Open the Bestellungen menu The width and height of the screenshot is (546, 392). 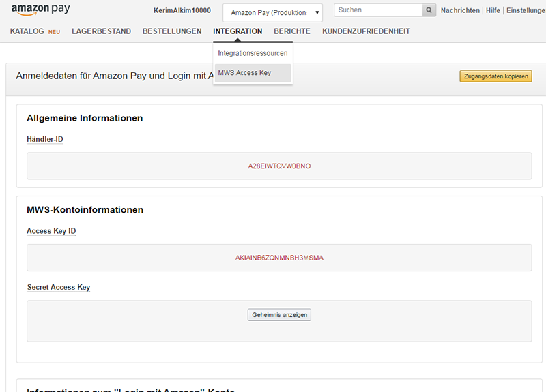172,31
